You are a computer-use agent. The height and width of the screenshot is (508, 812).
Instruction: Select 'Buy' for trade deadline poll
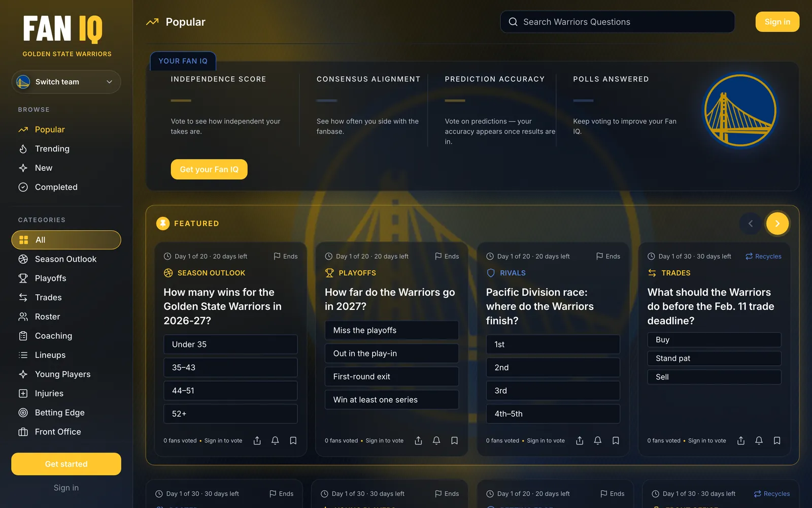click(715, 340)
